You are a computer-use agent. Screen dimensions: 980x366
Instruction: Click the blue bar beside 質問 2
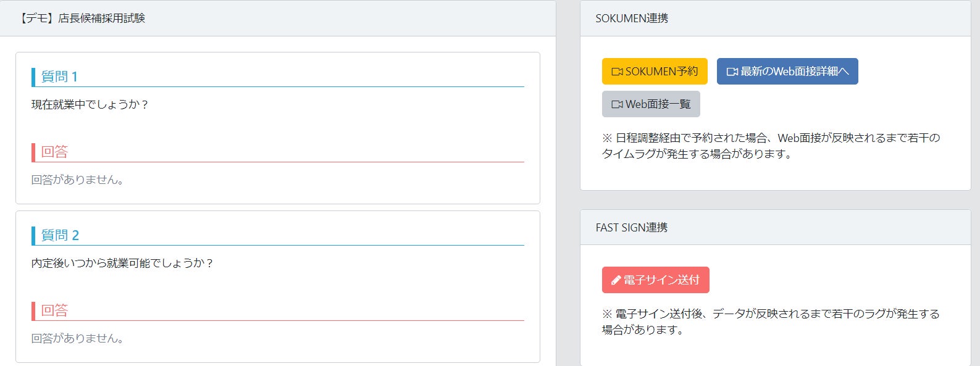(33, 236)
